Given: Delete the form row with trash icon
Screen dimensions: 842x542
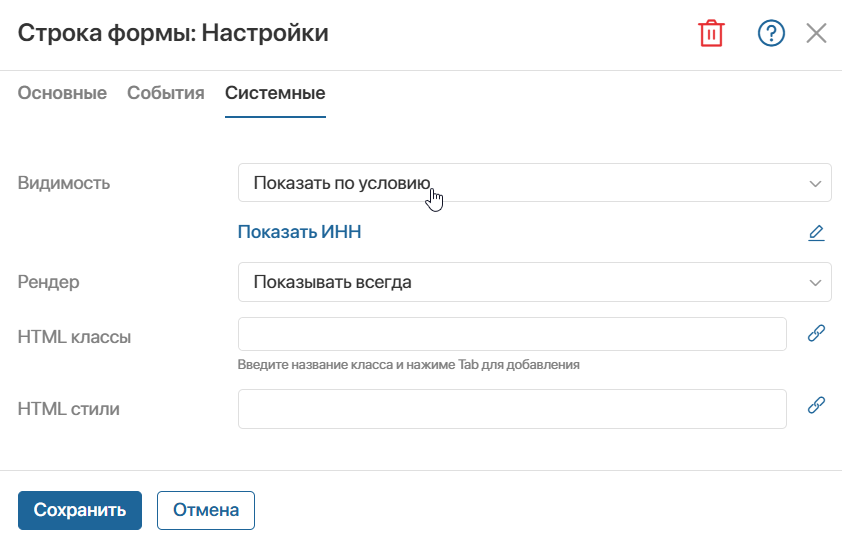Looking at the screenshot, I should tap(712, 33).
